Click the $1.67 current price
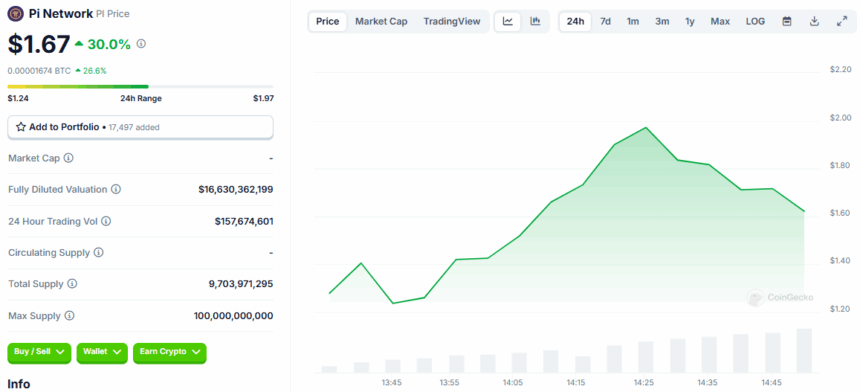 (38, 44)
